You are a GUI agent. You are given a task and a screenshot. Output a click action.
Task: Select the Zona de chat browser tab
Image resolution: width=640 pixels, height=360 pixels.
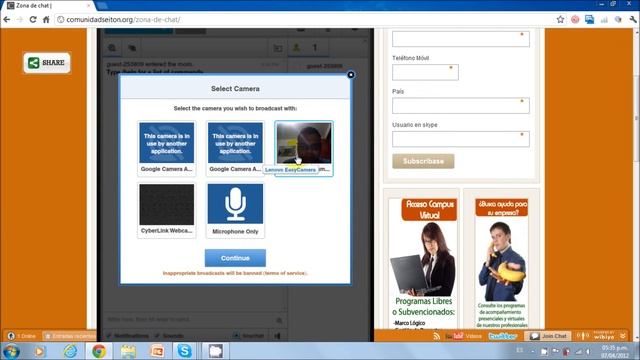pos(48,6)
